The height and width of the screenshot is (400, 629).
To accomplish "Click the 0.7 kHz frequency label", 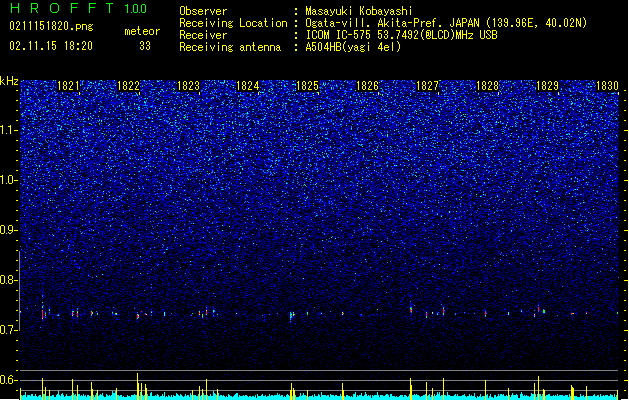I will [9, 330].
